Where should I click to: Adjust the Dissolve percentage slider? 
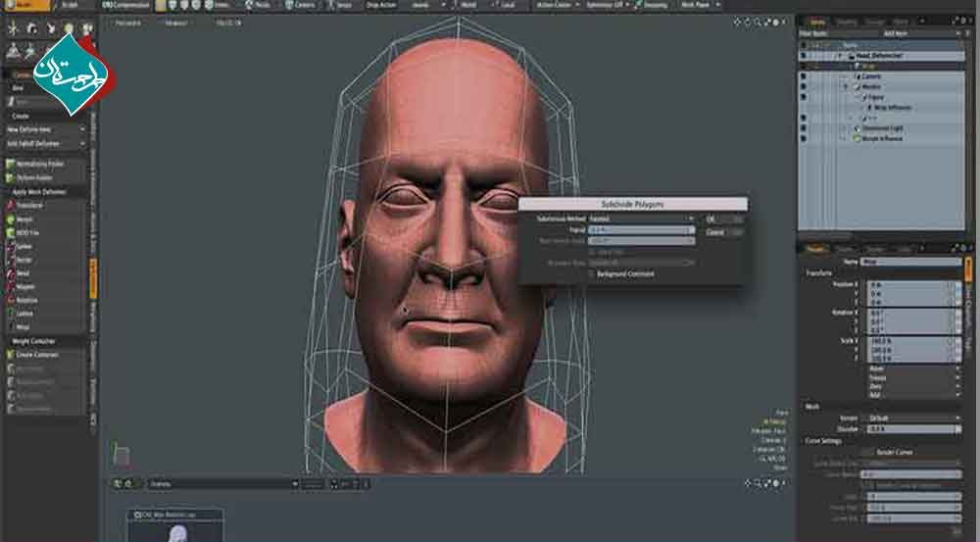[913, 429]
